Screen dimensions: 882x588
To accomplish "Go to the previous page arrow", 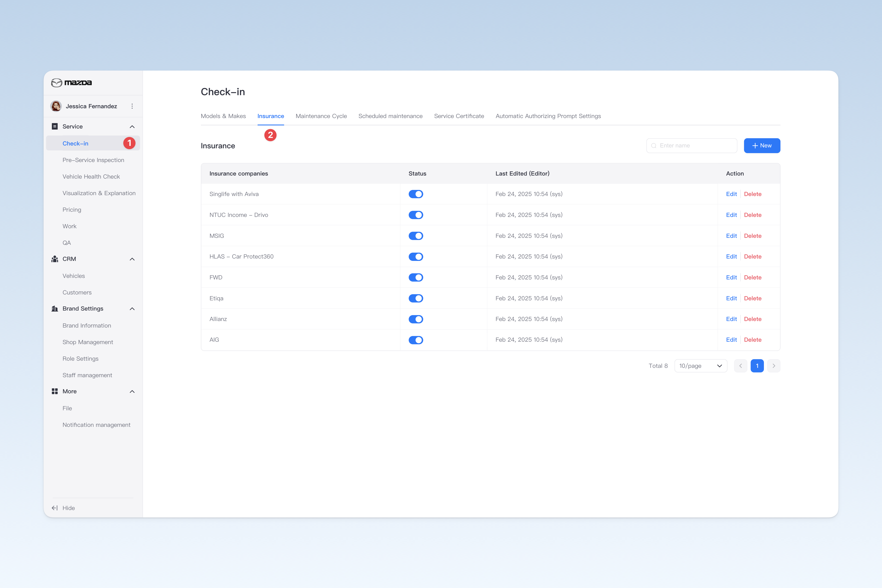I will 741,366.
